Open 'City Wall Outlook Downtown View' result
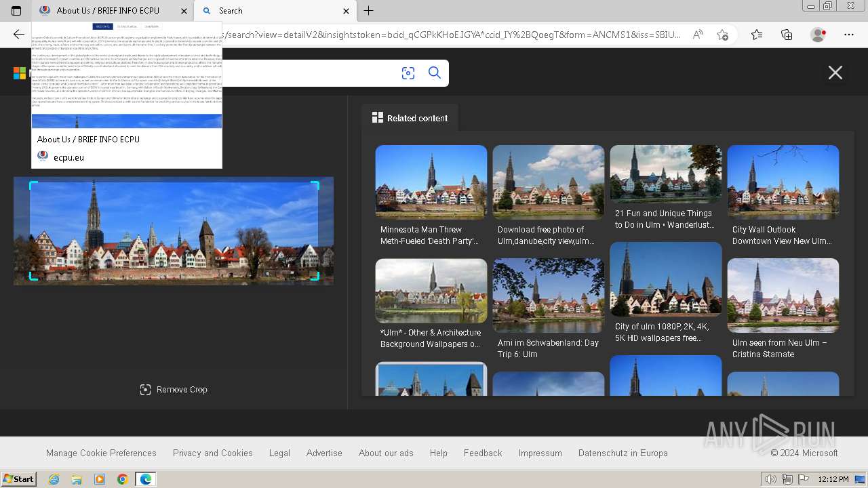Screen dimensions: 868x488 pyautogui.click(x=783, y=182)
